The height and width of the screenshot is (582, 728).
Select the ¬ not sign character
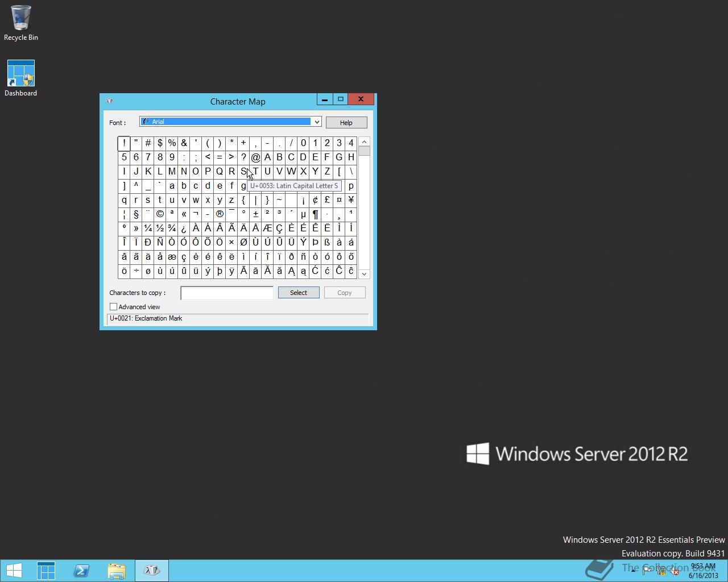point(196,214)
